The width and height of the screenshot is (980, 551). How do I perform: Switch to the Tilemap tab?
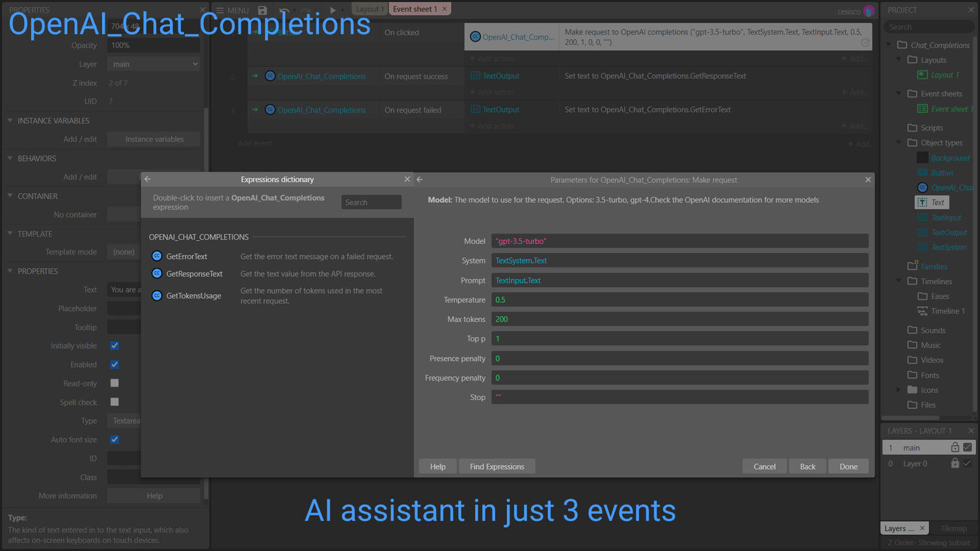[953, 528]
